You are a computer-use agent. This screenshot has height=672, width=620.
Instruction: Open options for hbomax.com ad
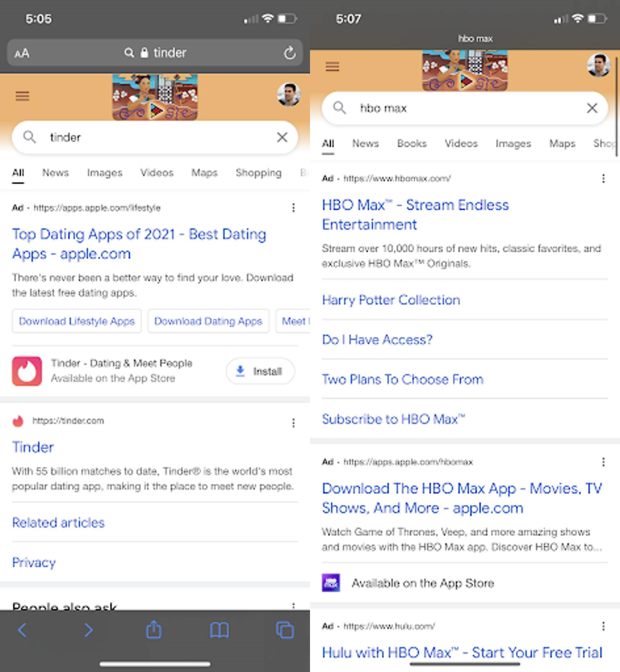(x=603, y=179)
